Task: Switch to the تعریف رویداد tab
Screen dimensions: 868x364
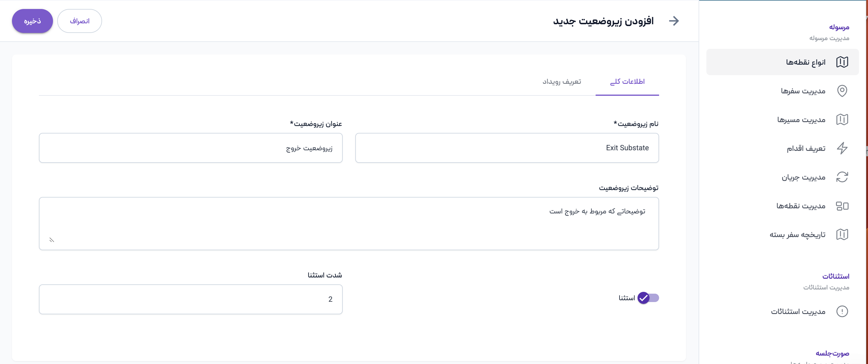Action: pos(562,81)
